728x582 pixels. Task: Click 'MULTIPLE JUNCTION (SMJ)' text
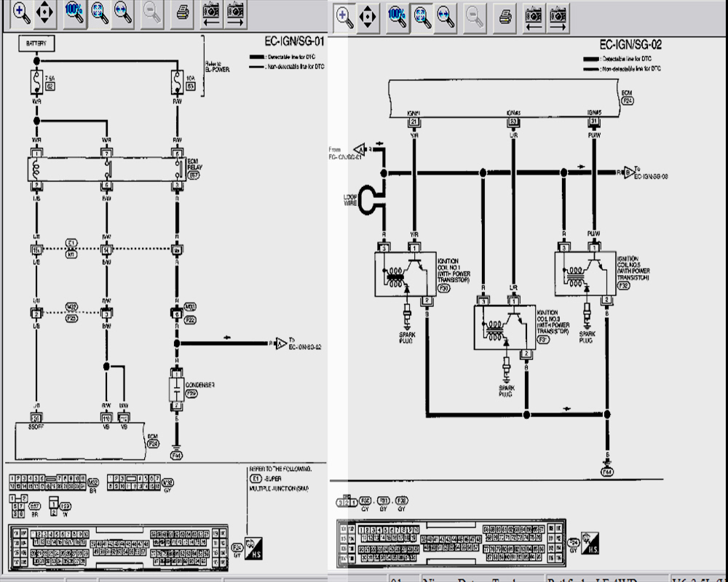(x=279, y=489)
